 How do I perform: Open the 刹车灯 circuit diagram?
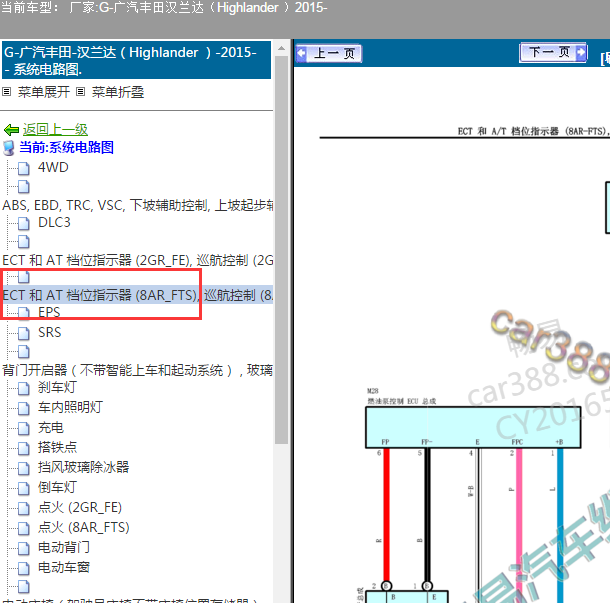57,387
